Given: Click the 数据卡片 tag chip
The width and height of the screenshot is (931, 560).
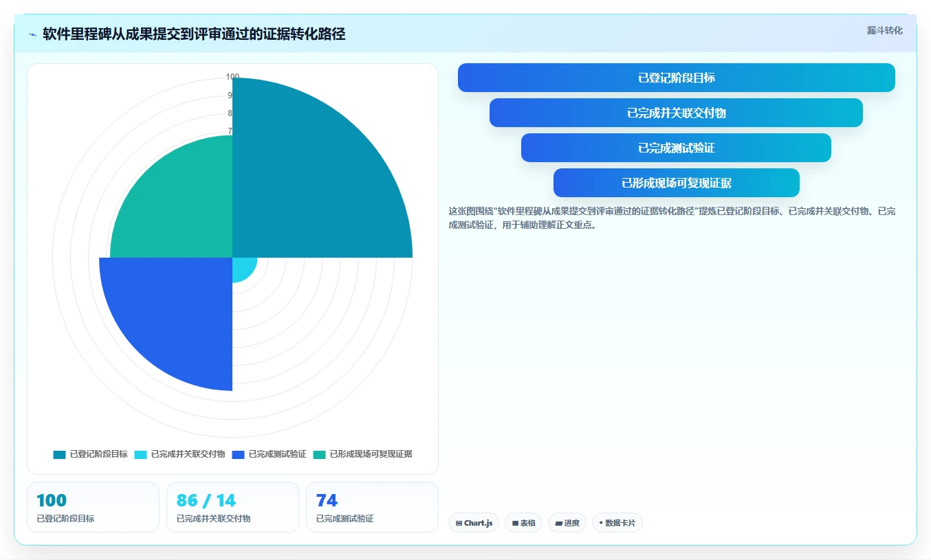Looking at the screenshot, I should point(617,523).
